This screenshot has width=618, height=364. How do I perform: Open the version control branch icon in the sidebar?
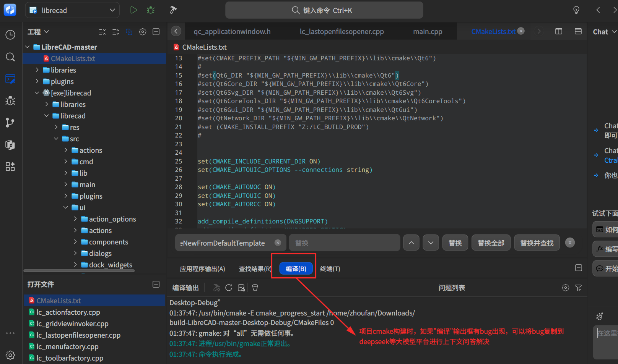10,123
